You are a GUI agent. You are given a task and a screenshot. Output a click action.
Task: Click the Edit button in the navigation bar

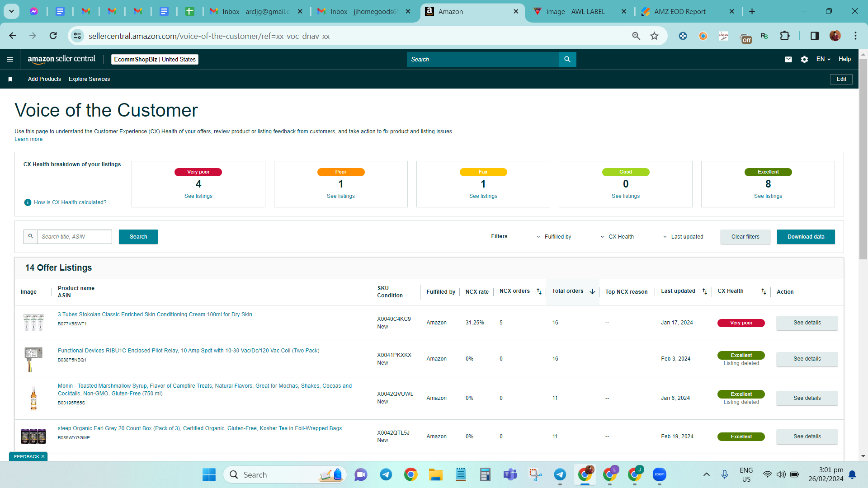pos(841,79)
